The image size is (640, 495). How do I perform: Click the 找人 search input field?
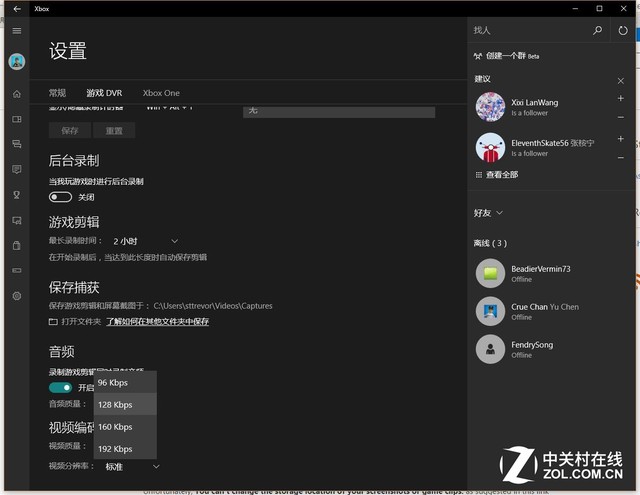click(529, 30)
